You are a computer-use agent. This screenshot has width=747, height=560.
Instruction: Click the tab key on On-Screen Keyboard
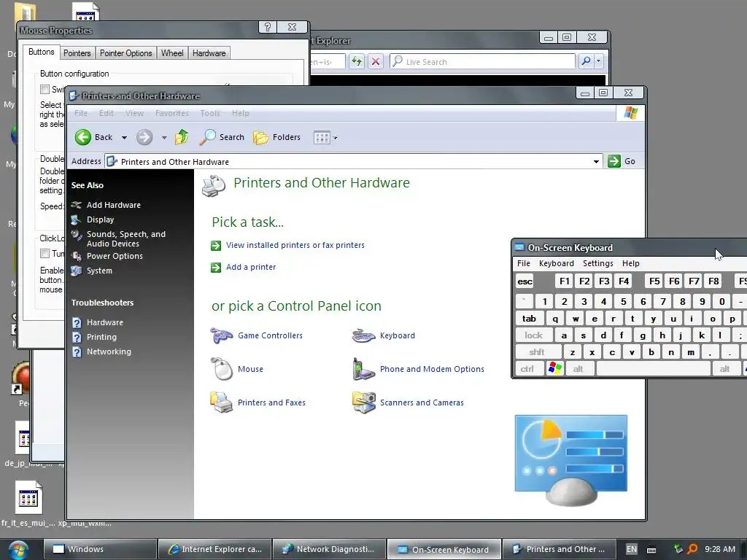pyautogui.click(x=530, y=319)
